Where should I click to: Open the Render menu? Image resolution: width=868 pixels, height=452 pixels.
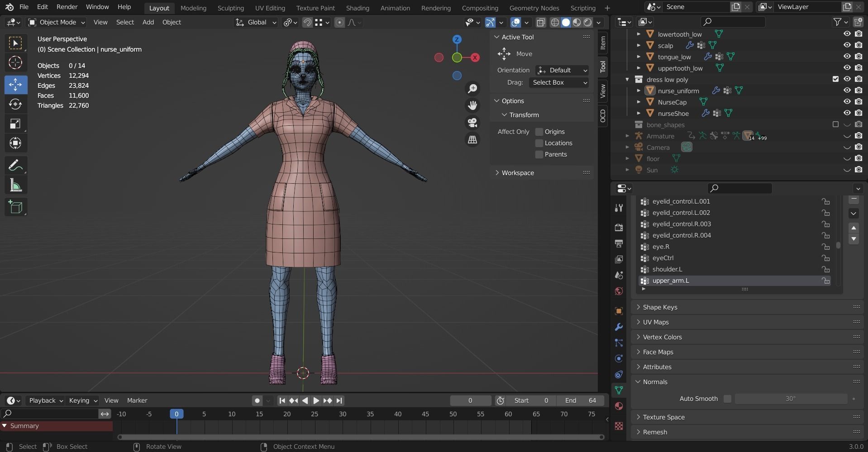(x=67, y=7)
